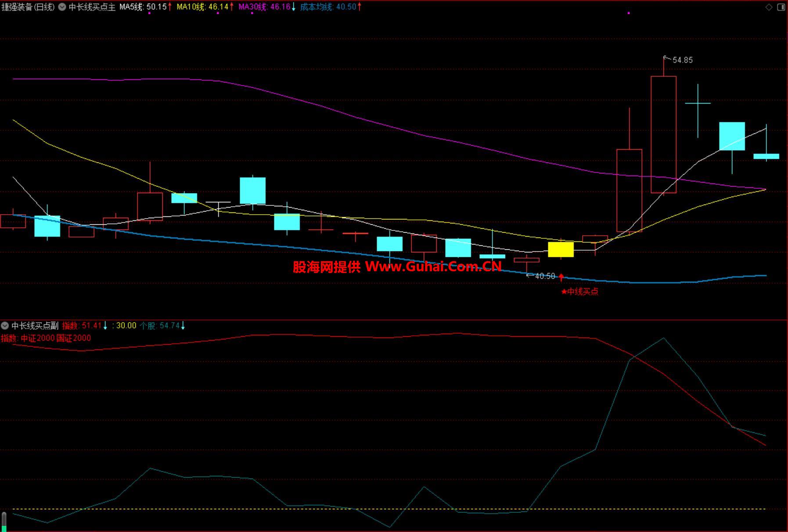Click the zoom slider at bottom-left corner
The image size is (788, 532).
(4, 521)
